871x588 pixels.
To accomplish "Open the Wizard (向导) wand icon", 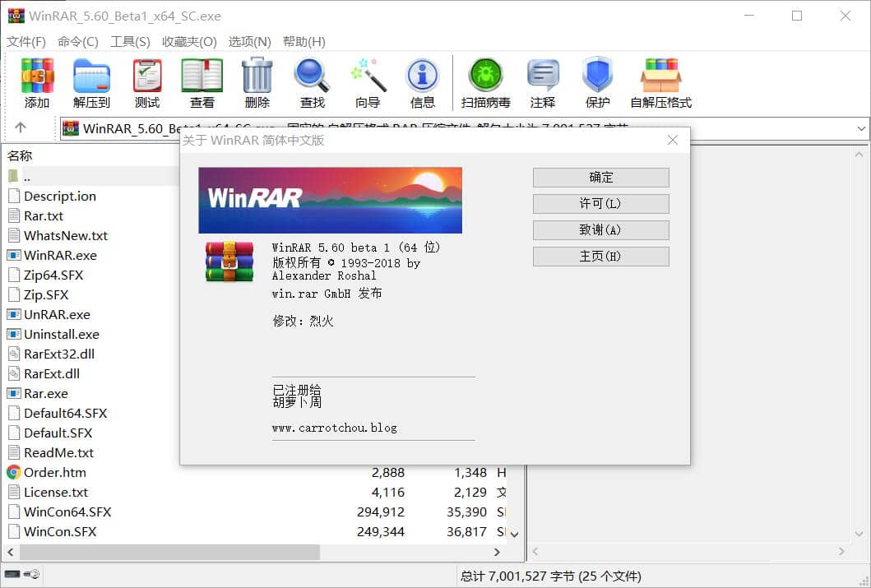I will (368, 76).
